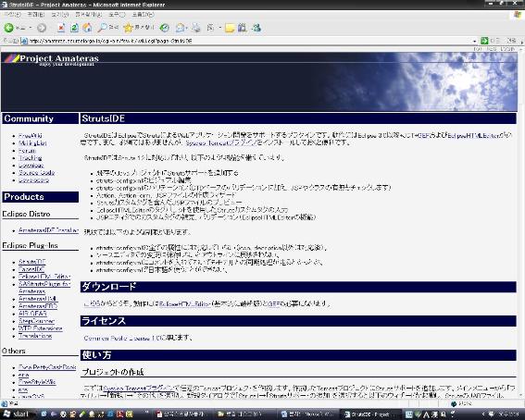Open the AmaterasUML link
This screenshot has width=525, height=420.
[x=37, y=299]
